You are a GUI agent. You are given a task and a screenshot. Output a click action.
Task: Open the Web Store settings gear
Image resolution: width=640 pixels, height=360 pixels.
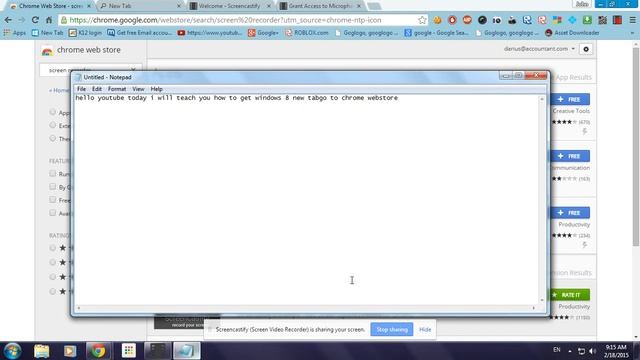[x=586, y=49]
